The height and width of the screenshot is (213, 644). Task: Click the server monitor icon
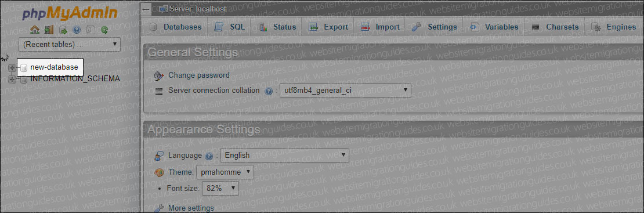(164, 9)
